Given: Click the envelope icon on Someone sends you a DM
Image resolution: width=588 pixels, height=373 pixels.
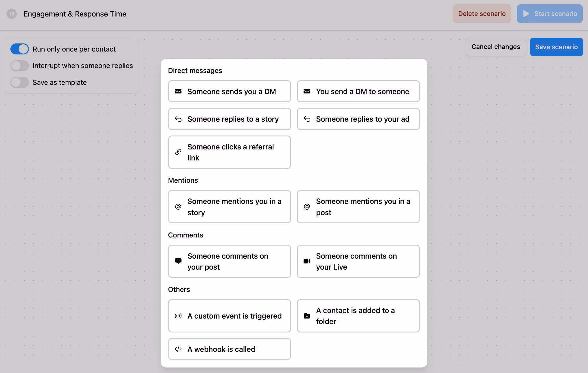Looking at the screenshot, I should coord(178,91).
